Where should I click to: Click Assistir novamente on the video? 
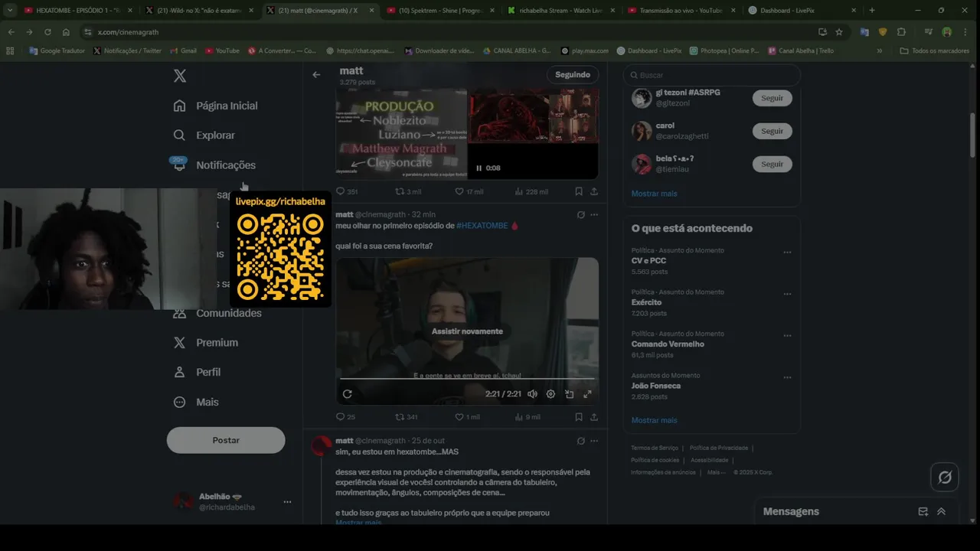coord(467,331)
